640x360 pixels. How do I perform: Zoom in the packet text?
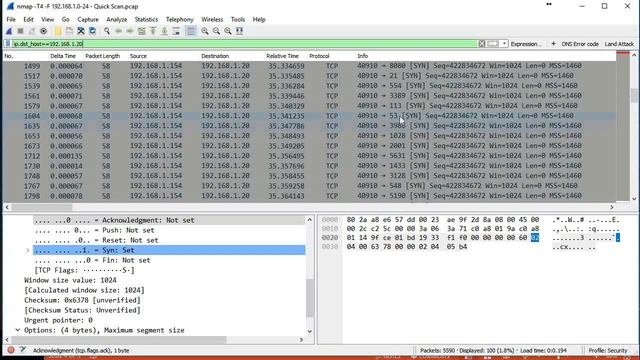[x=204, y=31]
